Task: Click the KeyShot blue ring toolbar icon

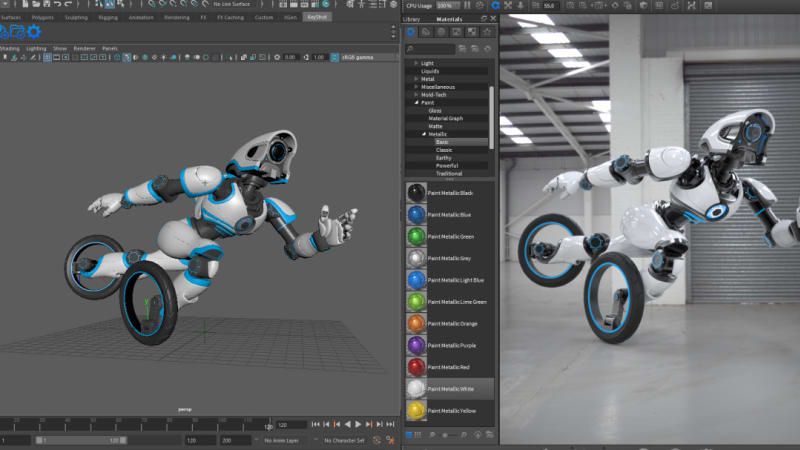Action: coord(495,5)
